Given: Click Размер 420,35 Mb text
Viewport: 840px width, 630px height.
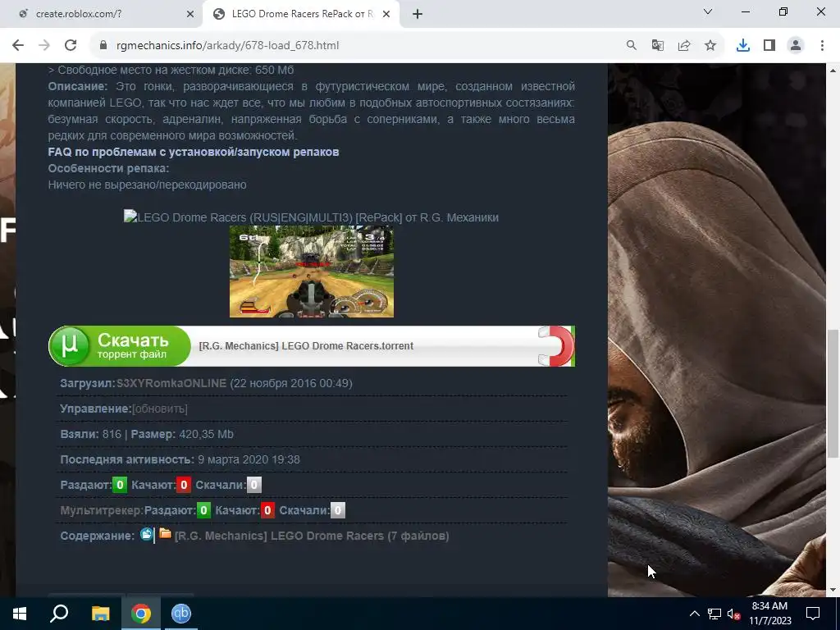Looking at the screenshot, I should pyautogui.click(x=182, y=435).
